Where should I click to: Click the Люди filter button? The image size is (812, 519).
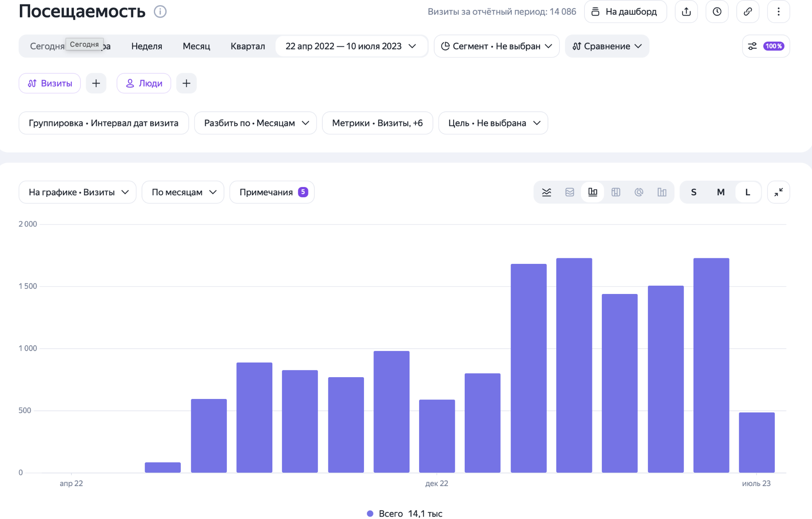click(144, 83)
